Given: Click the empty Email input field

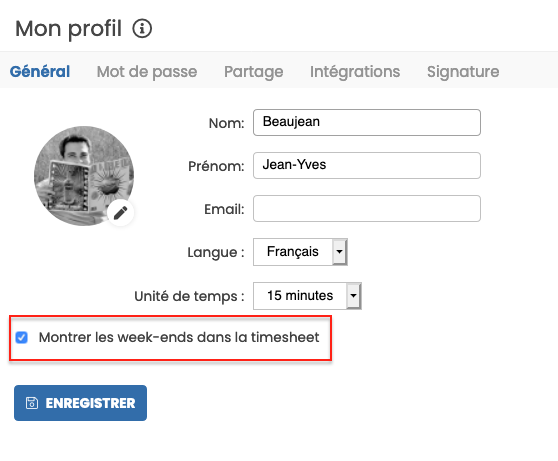Looking at the screenshot, I should [x=367, y=209].
